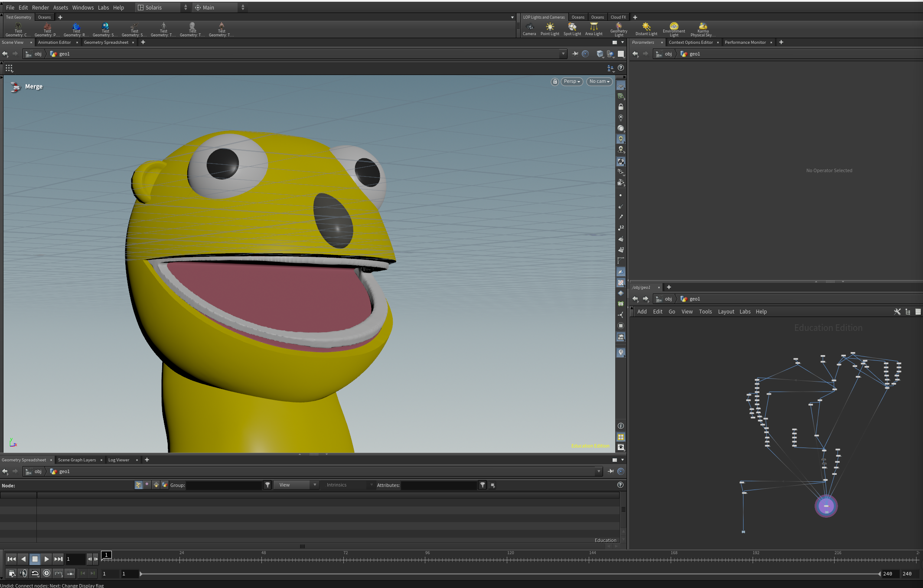Click the viewport camera lock icon

tap(554, 82)
